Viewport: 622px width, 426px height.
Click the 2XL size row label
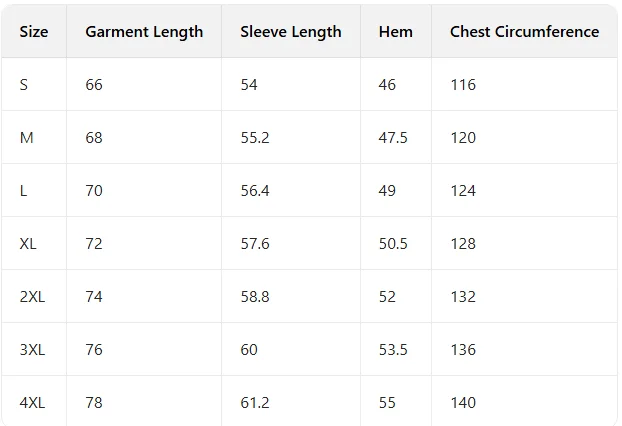tap(32, 297)
